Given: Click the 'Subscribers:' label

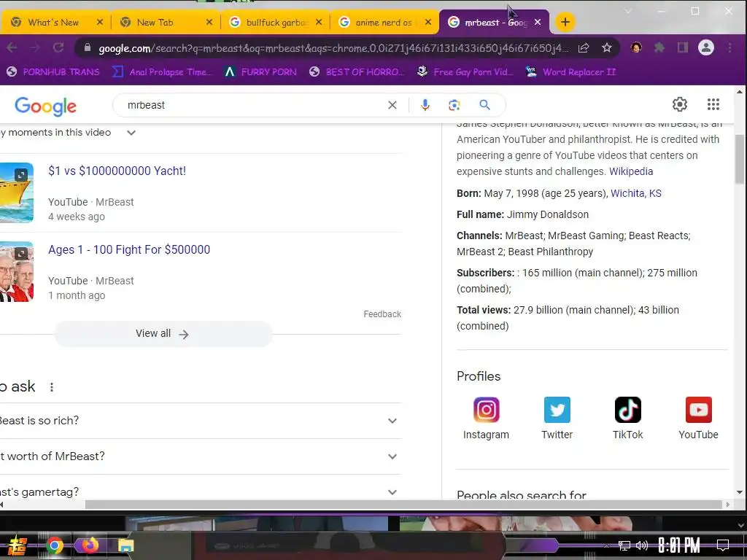Looking at the screenshot, I should pos(485,273).
